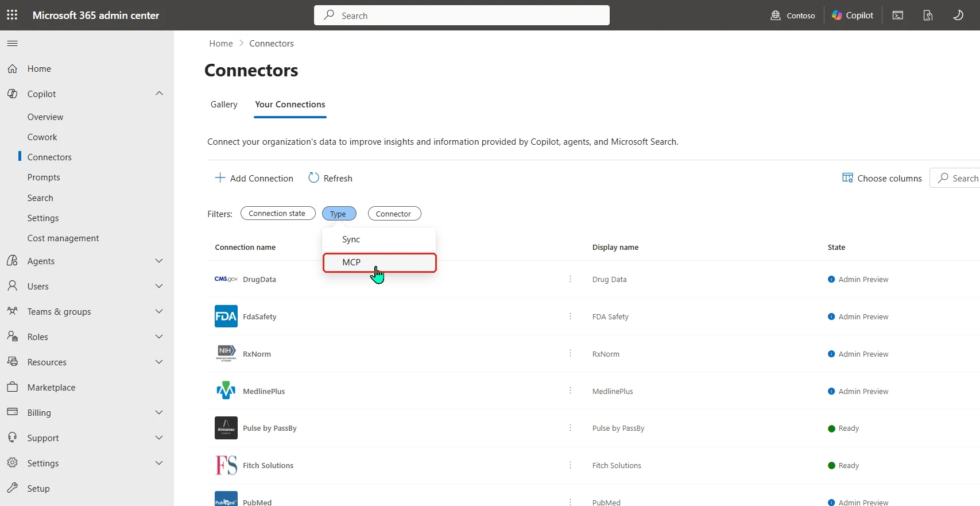980x506 pixels.
Task: Toggle dark mode moon icon
Action: 958,16
